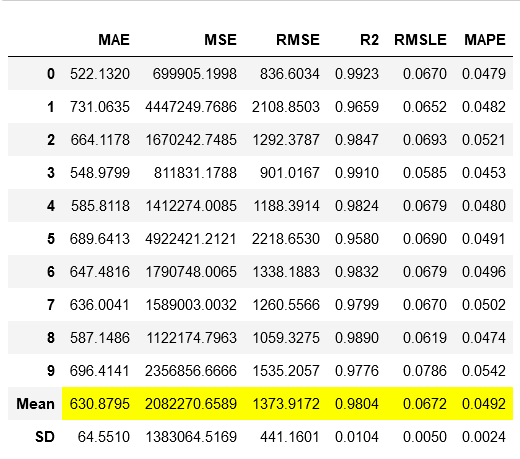Click RMSE value 2218.6530
This screenshot has width=520, height=459.
tap(286, 239)
